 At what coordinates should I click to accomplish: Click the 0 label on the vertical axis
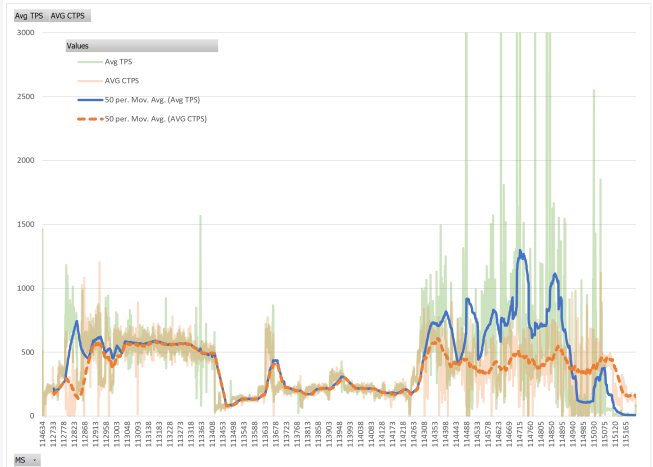(32, 416)
